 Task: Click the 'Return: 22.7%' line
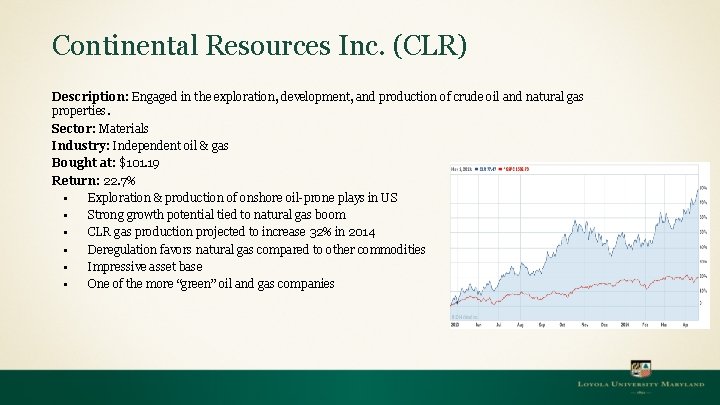[x=93, y=180]
